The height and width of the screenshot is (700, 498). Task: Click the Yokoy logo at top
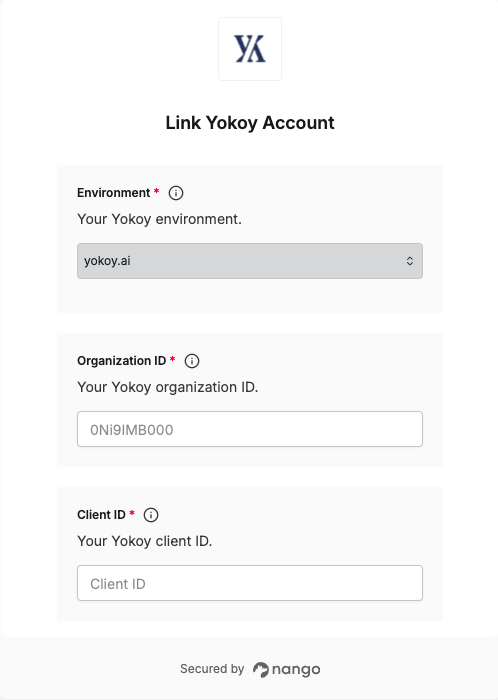coord(250,49)
